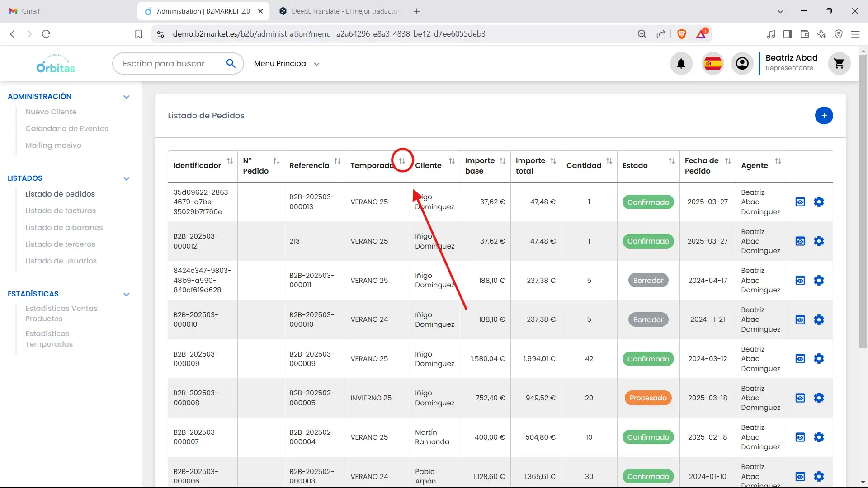The image size is (868, 488).
Task: Open gear settings for order B2B-202503-000009
Action: click(x=819, y=359)
